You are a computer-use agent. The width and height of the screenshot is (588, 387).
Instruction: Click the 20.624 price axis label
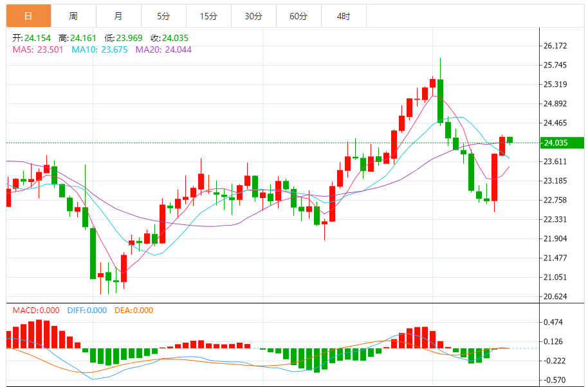(555, 296)
